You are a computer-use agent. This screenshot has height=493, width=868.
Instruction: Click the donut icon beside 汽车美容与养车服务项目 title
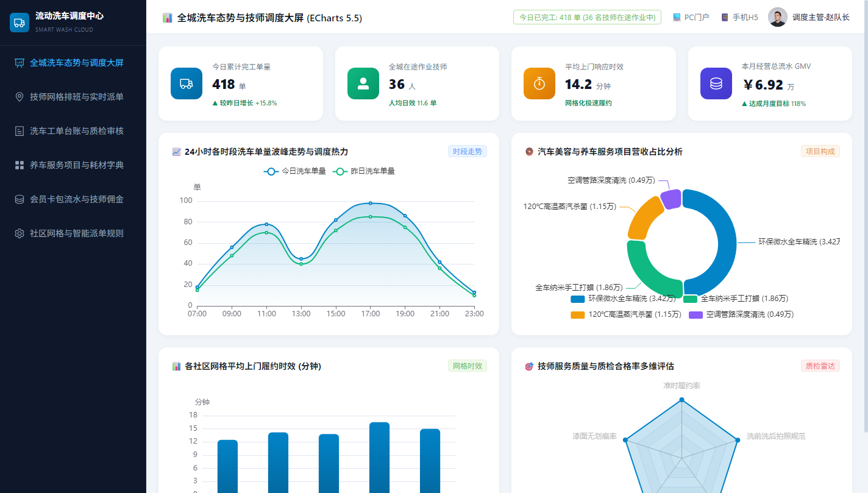coord(529,152)
